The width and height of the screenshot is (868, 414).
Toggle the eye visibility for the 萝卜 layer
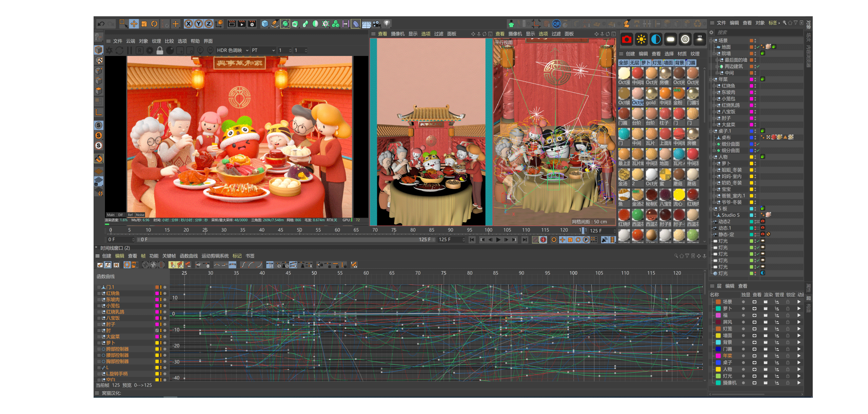click(x=754, y=309)
